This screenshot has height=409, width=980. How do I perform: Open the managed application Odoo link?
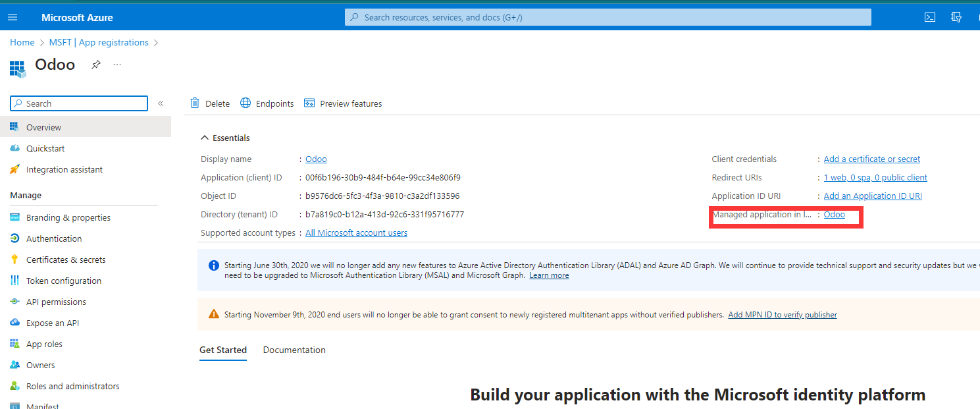835,214
